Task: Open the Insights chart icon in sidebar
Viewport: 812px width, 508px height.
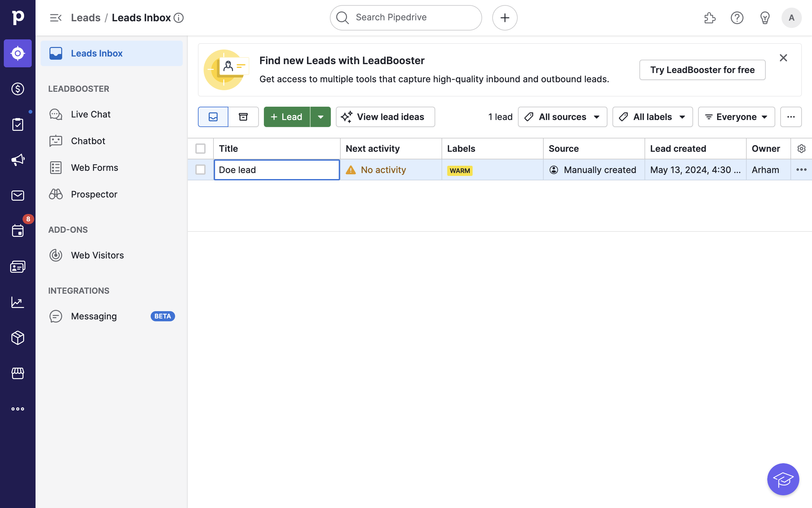Action: 18,302
